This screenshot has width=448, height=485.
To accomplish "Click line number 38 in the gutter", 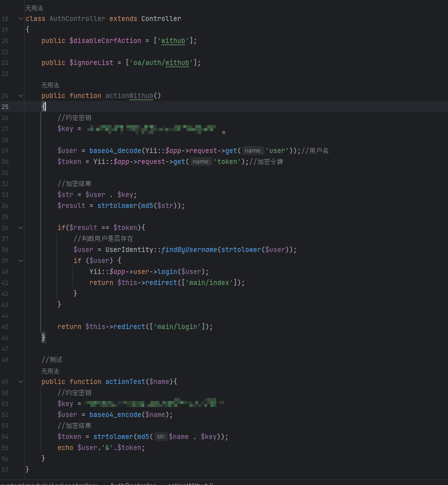I will pos(5,249).
